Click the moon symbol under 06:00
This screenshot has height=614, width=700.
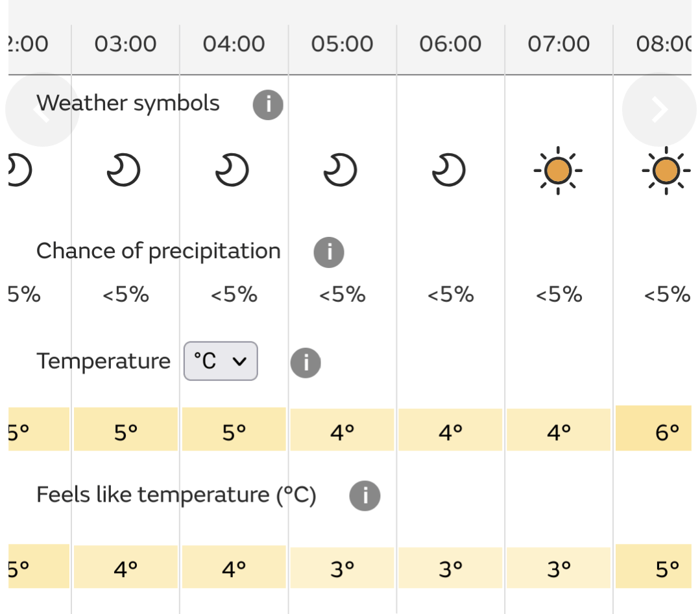tap(449, 170)
